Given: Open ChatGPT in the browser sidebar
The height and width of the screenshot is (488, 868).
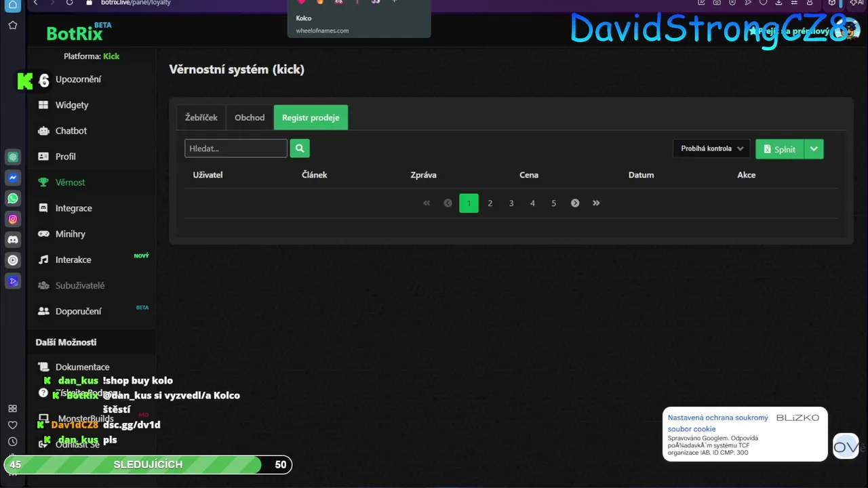Looking at the screenshot, I should (x=13, y=157).
